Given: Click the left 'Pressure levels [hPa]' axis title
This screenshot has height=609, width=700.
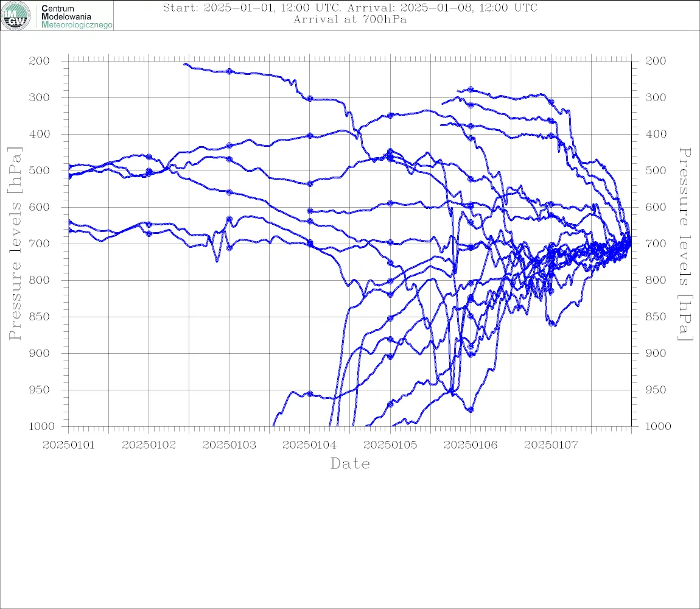Looking at the screenshot, I should [x=15, y=244].
